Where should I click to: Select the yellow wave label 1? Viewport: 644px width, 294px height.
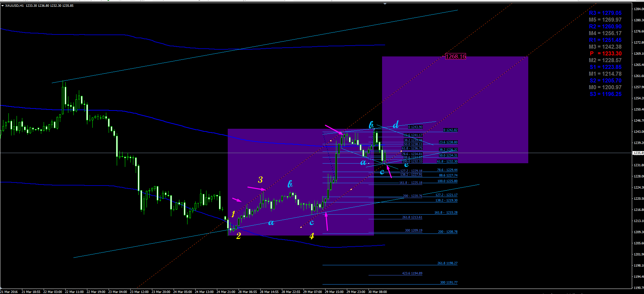click(233, 214)
